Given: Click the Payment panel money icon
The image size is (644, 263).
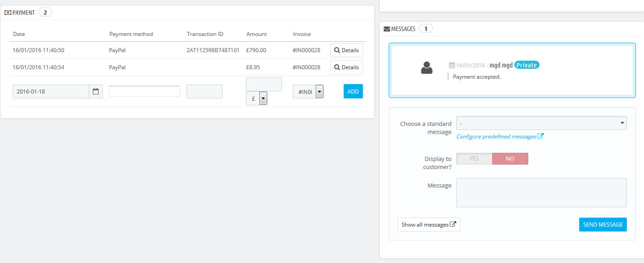Looking at the screenshot, I should [8, 13].
